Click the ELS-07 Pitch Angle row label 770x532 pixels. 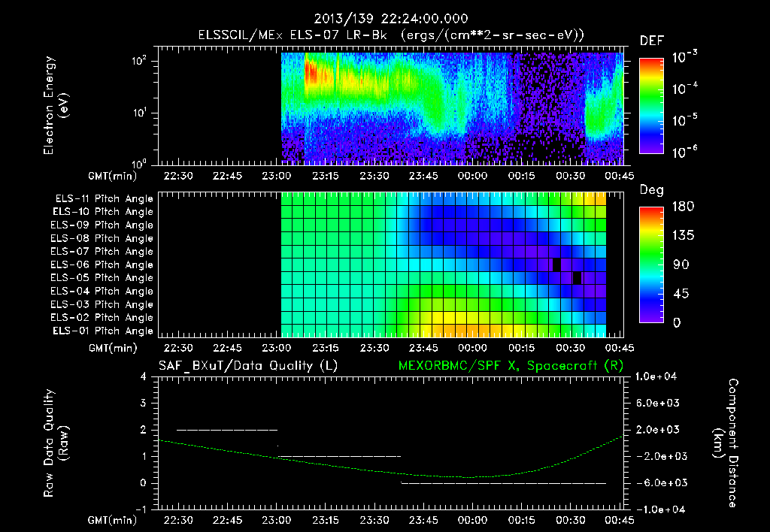[102, 252]
